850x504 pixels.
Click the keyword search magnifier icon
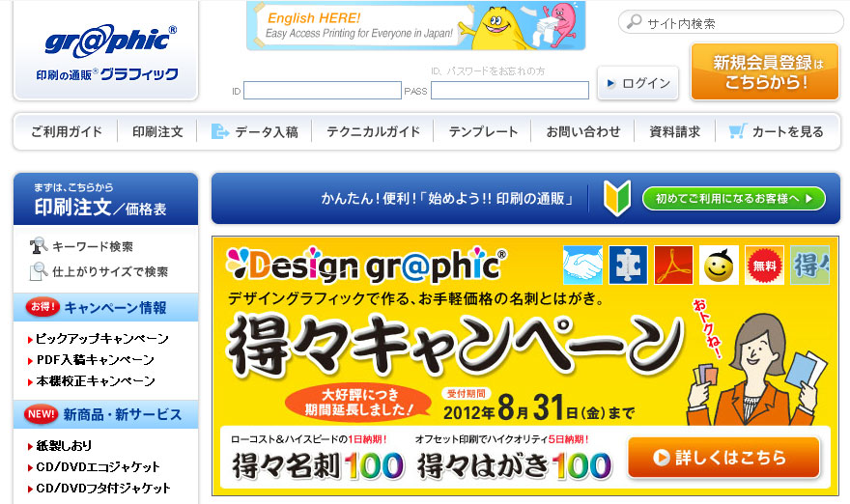point(38,246)
